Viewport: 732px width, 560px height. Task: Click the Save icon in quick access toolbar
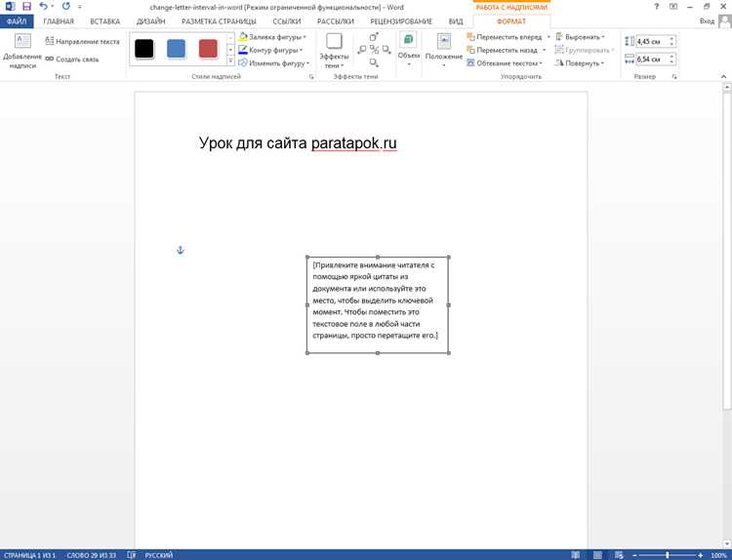tap(26, 7)
